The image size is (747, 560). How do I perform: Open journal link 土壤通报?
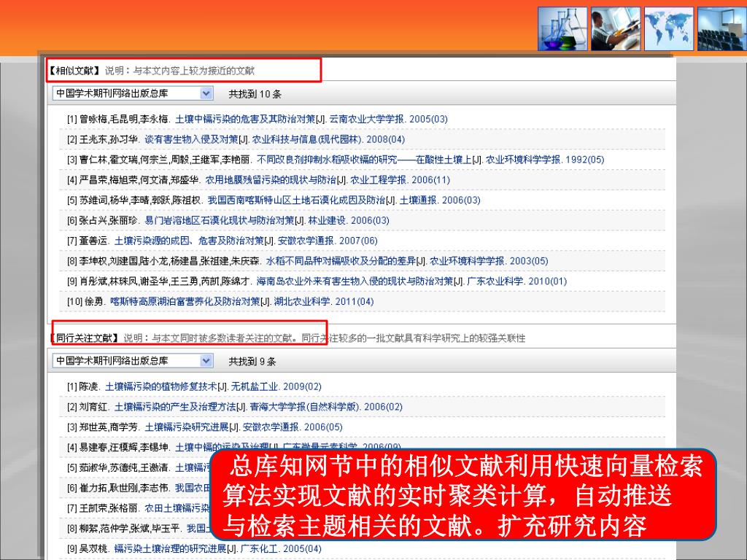click(418, 201)
